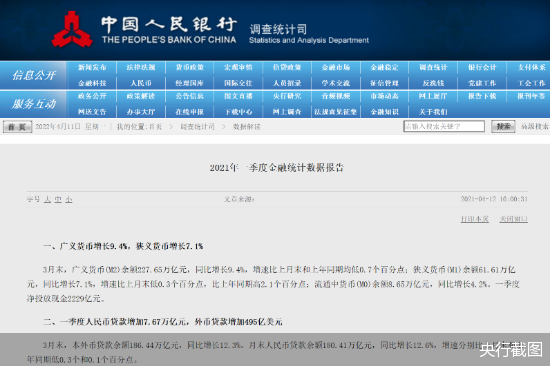Set font size to 小
Viewport: 550px width, 366px height.
tap(69, 199)
